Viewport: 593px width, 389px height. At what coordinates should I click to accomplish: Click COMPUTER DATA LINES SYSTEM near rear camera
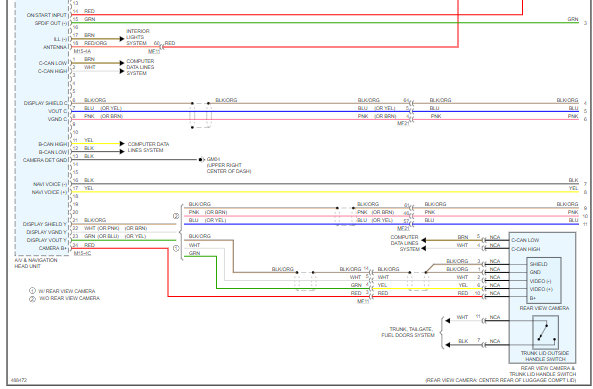(x=404, y=243)
